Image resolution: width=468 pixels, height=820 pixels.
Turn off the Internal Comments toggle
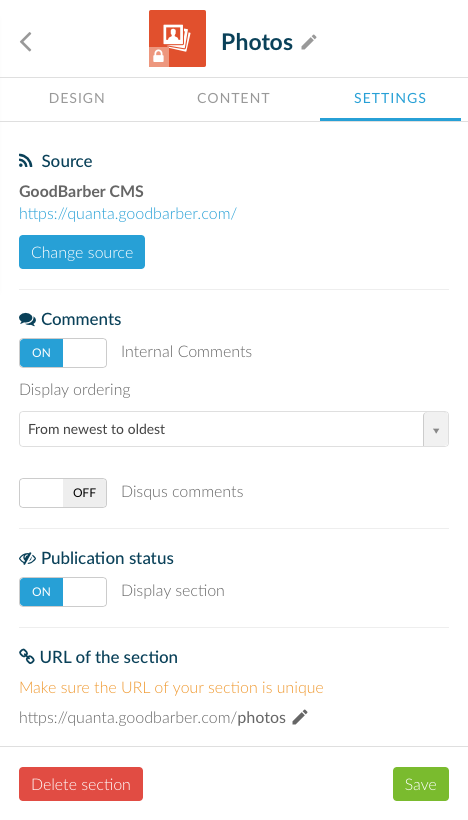click(x=63, y=353)
